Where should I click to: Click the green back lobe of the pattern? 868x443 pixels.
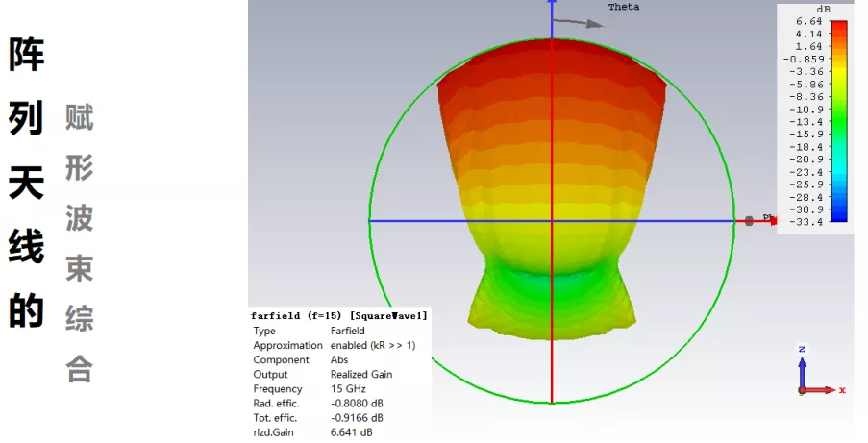click(552, 302)
